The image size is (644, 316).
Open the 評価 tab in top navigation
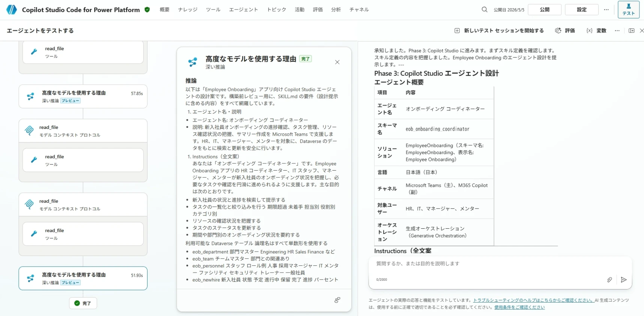click(x=318, y=10)
